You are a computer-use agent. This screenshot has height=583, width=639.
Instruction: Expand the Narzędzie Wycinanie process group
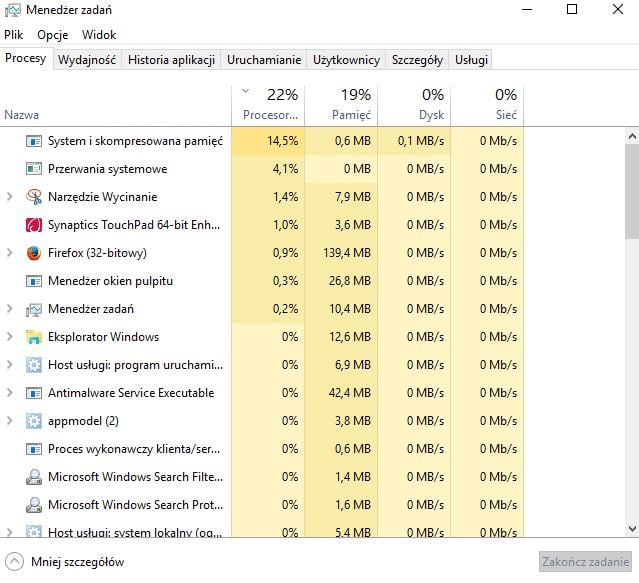tap(10, 197)
